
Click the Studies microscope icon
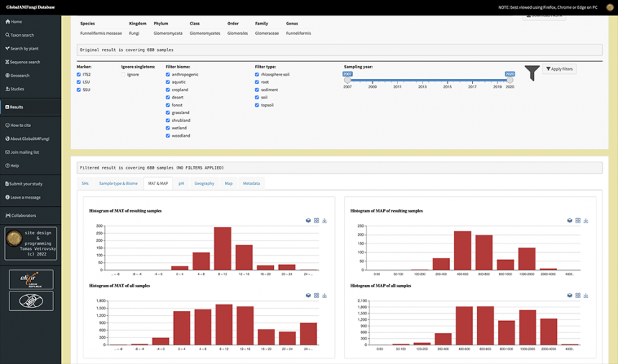(x=7, y=89)
